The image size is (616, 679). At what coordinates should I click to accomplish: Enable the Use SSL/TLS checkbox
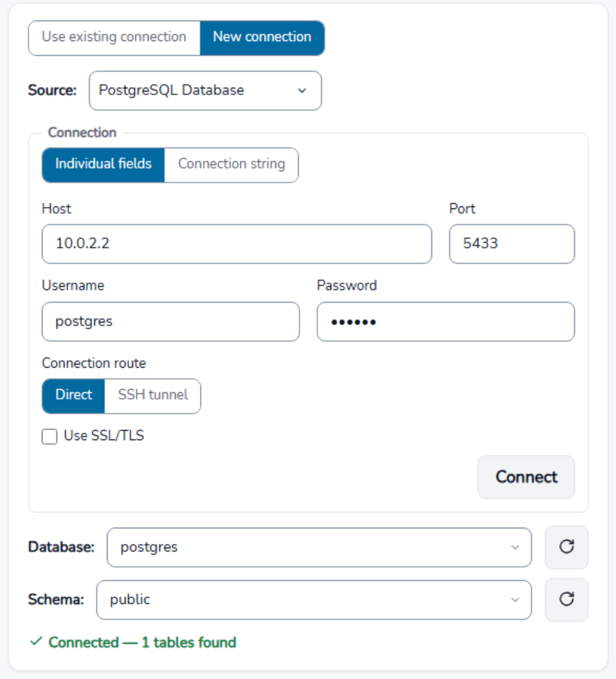coord(49,437)
